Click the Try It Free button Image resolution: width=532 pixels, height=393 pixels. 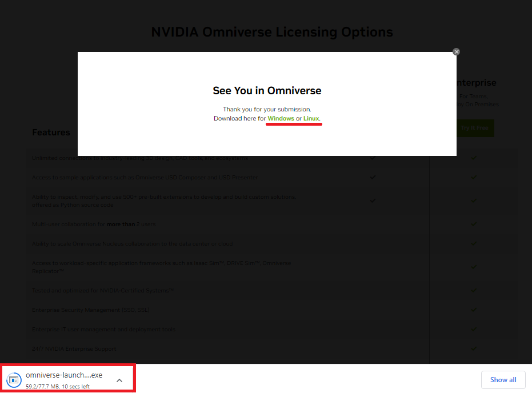pyautogui.click(x=474, y=128)
